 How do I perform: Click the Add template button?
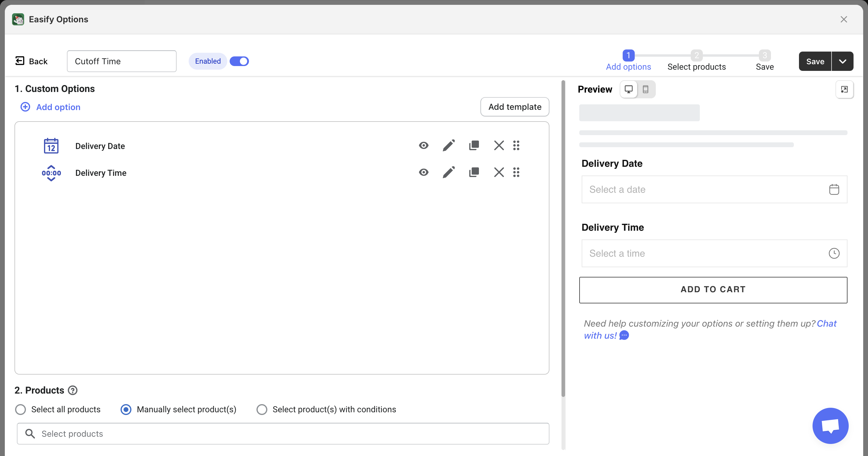tap(514, 107)
